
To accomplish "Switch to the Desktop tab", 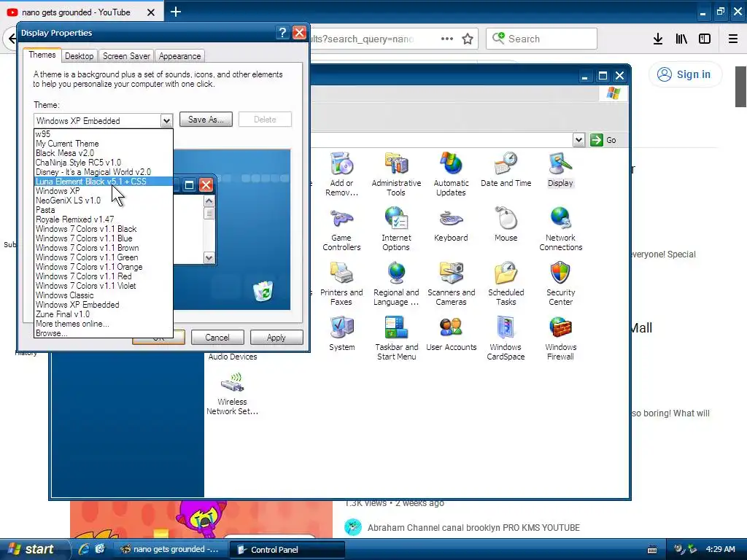I will point(79,56).
